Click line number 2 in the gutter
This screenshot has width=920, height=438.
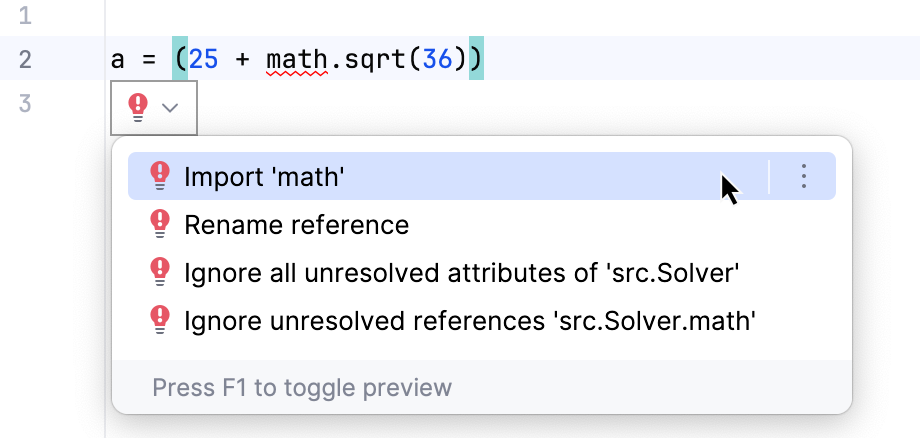(x=25, y=60)
